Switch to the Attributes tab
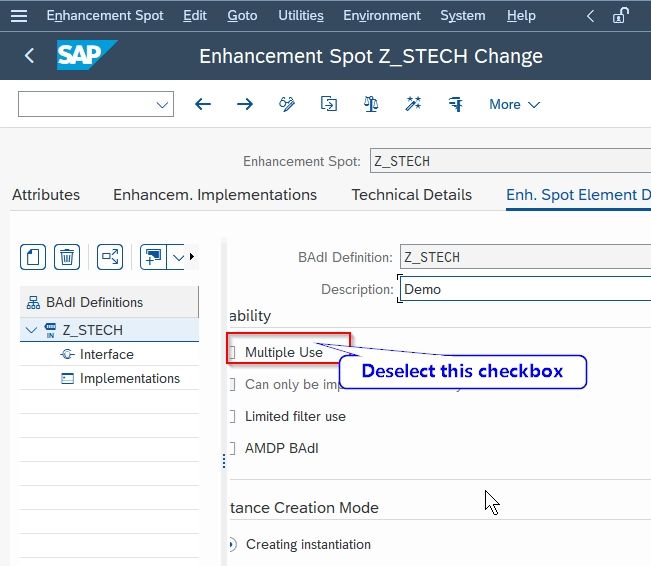Image resolution: width=651 pixels, height=566 pixels. tap(46, 195)
